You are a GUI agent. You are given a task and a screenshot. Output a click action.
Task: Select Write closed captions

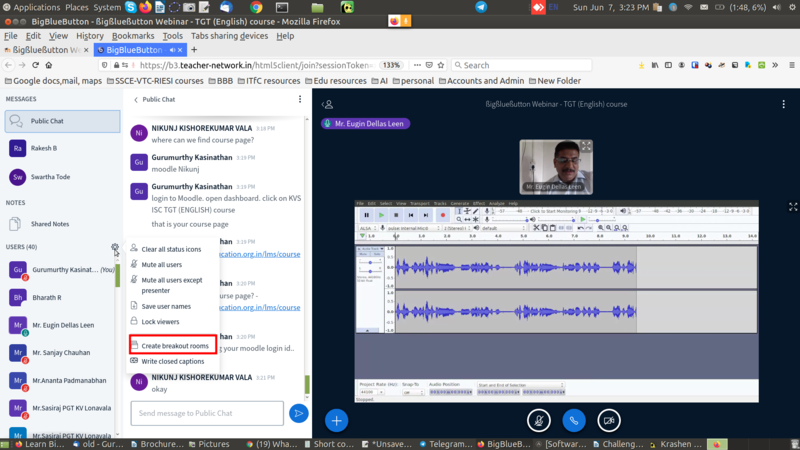point(172,361)
